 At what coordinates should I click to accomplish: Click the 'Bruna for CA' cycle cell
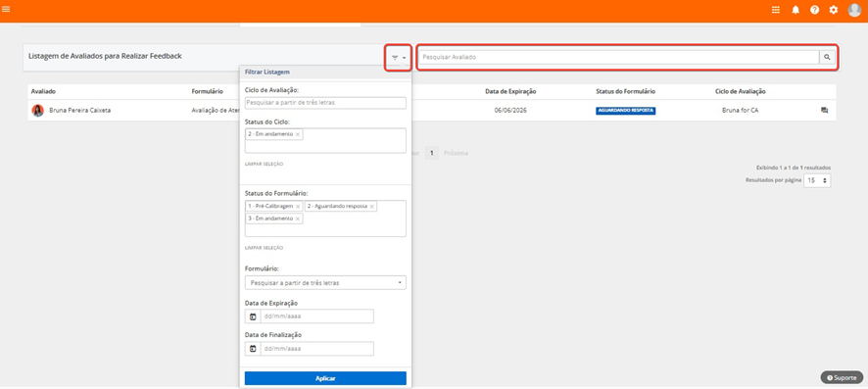click(x=740, y=111)
